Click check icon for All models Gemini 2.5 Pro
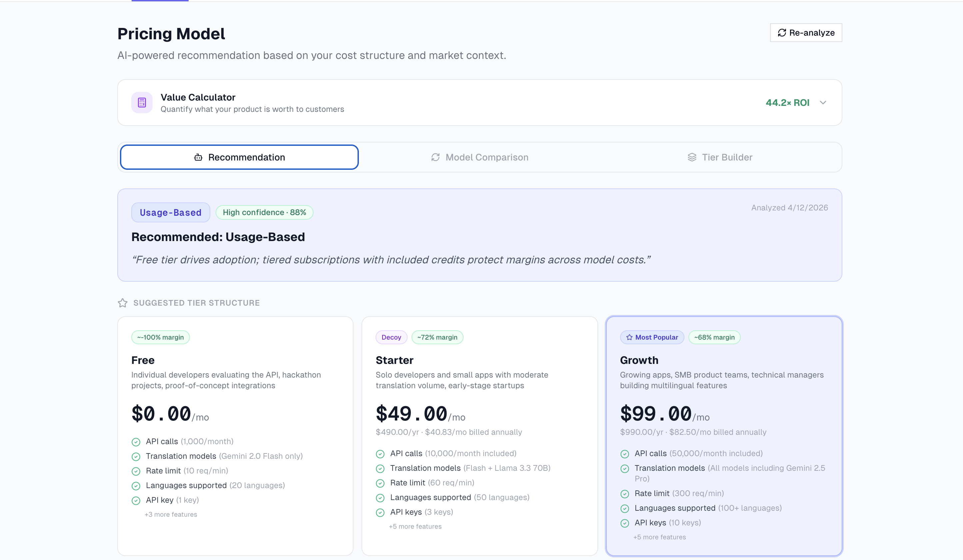This screenshot has width=963, height=560. click(x=624, y=468)
